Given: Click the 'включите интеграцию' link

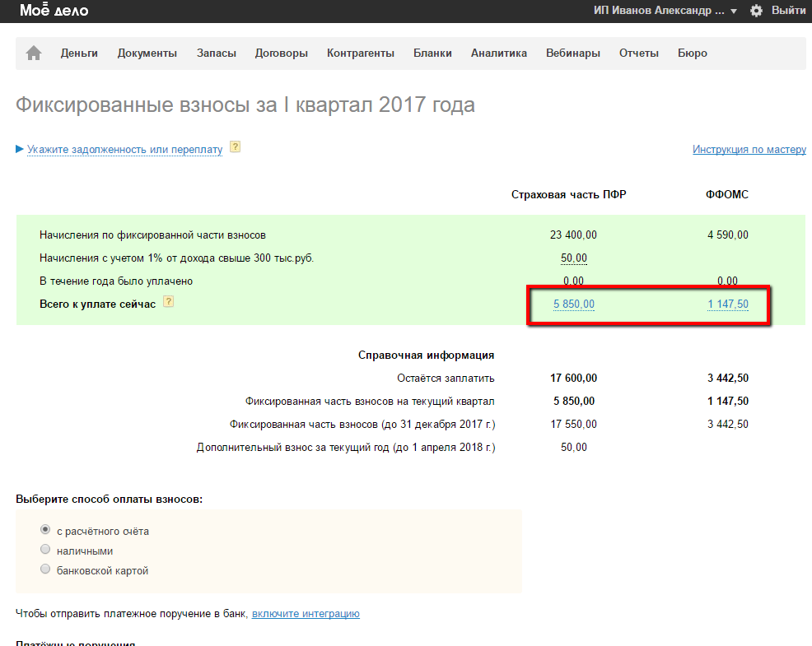Looking at the screenshot, I should click(306, 613).
